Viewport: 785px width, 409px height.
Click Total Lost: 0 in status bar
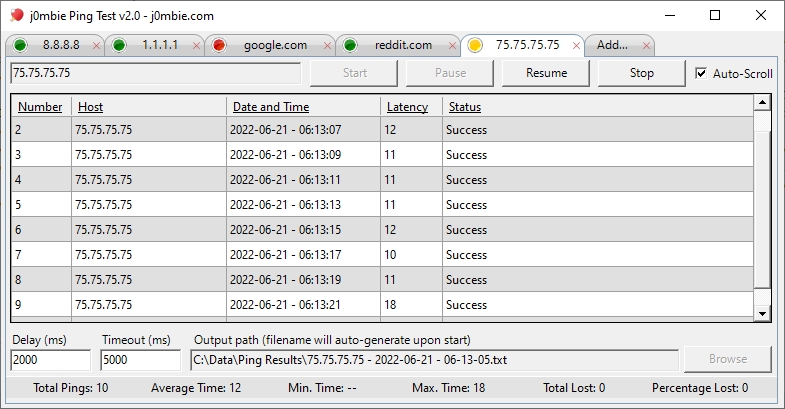574,388
